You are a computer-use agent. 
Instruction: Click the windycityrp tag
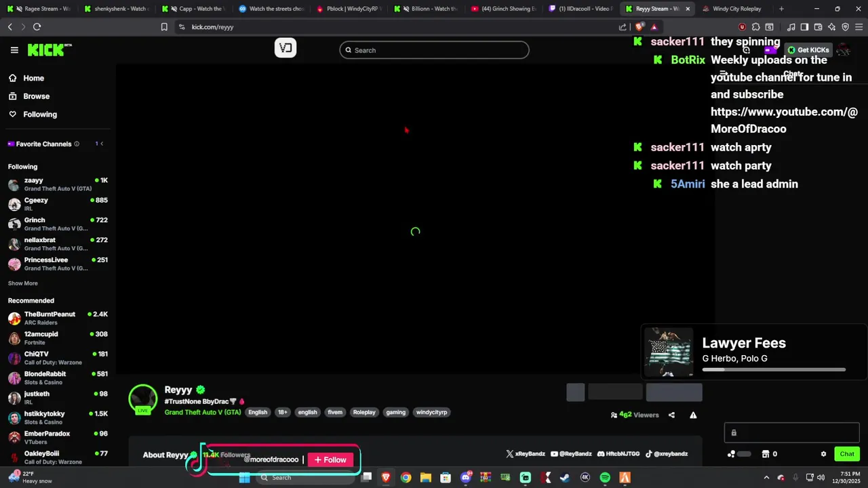click(431, 412)
